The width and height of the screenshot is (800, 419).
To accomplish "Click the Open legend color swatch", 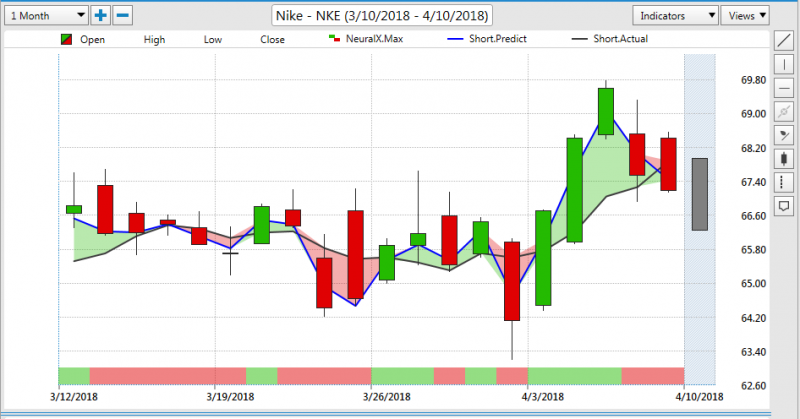I will [66, 39].
